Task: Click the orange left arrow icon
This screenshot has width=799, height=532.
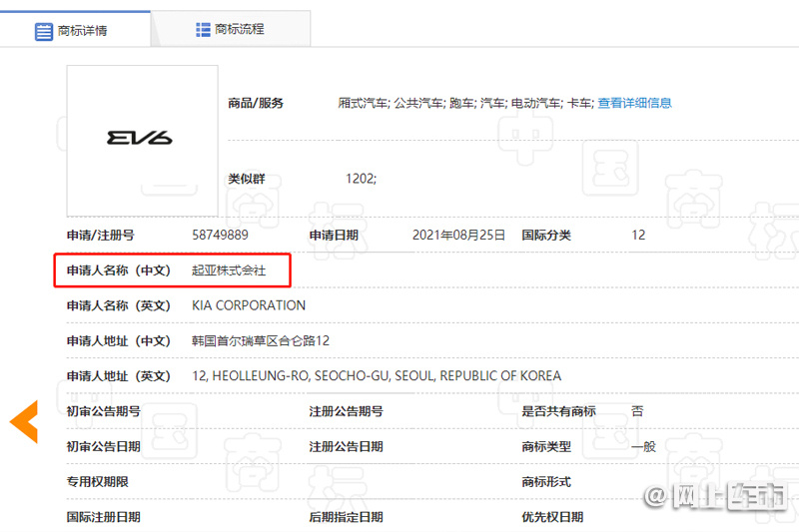Action: coord(24,421)
